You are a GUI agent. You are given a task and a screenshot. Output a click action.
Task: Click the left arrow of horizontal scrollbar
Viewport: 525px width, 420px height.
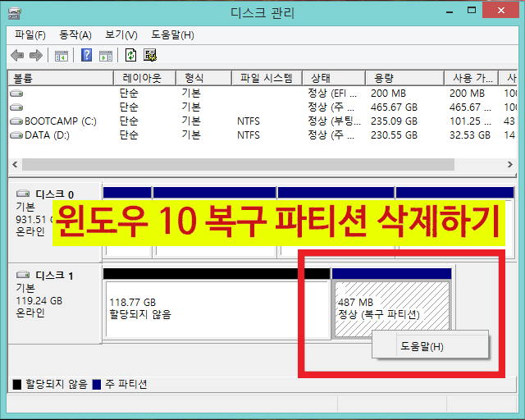point(15,164)
